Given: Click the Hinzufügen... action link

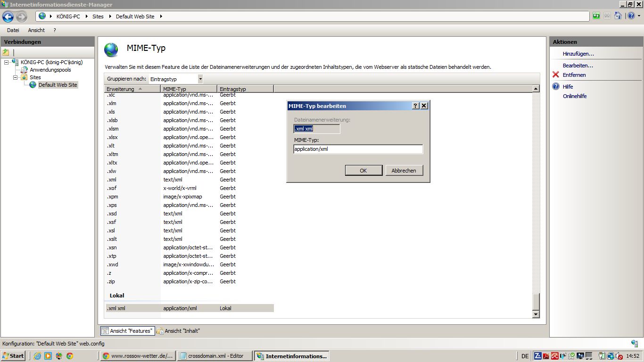Looking at the screenshot, I should click(x=578, y=54).
